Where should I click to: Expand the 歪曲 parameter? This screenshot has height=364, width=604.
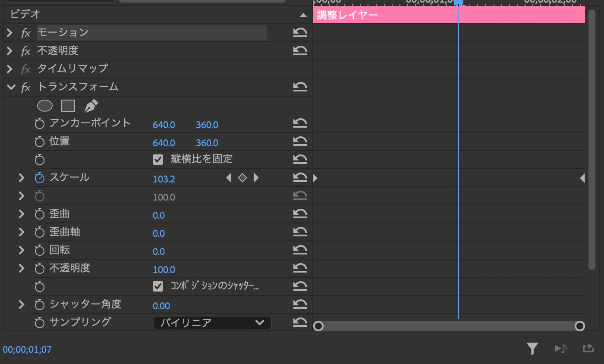tap(21, 214)
